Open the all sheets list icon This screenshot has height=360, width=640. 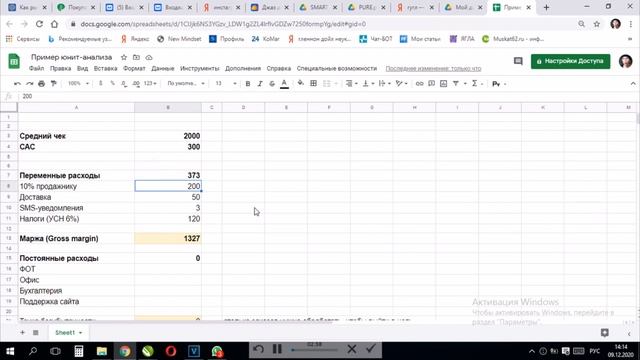(36, 333)
